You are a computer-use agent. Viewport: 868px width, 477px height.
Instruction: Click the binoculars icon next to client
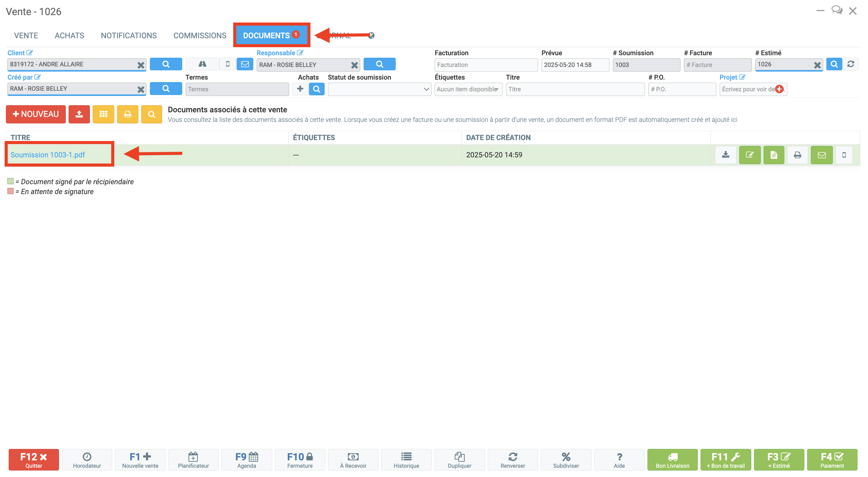[x=202, y=64]
